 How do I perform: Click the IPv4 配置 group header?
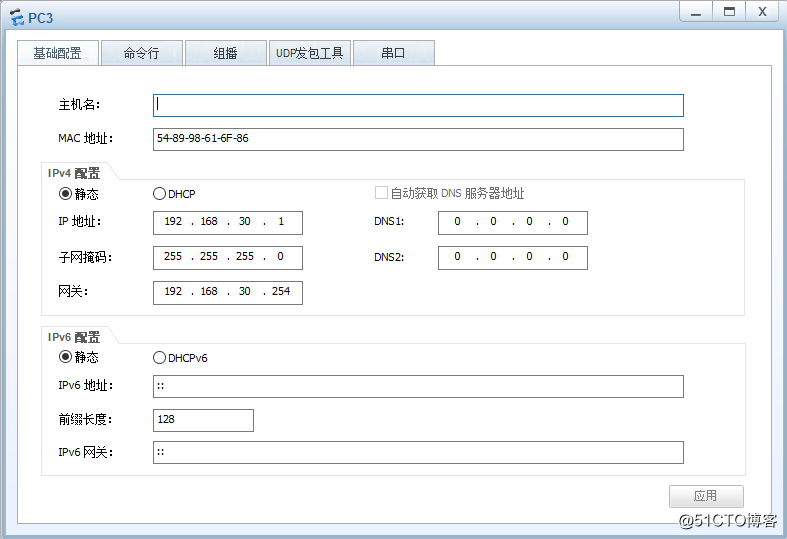point(74,173)
